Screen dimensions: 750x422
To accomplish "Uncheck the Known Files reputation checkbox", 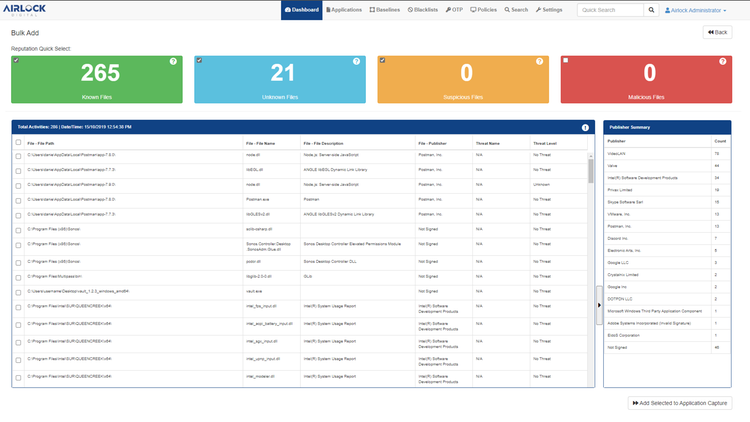I will [16, 60].
